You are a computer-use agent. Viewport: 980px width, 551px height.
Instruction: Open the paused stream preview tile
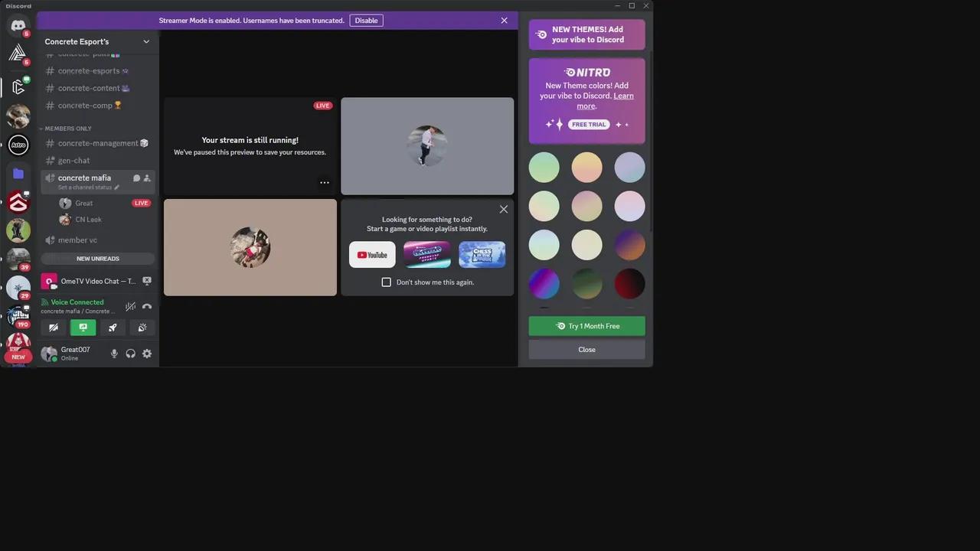(250, 146)
